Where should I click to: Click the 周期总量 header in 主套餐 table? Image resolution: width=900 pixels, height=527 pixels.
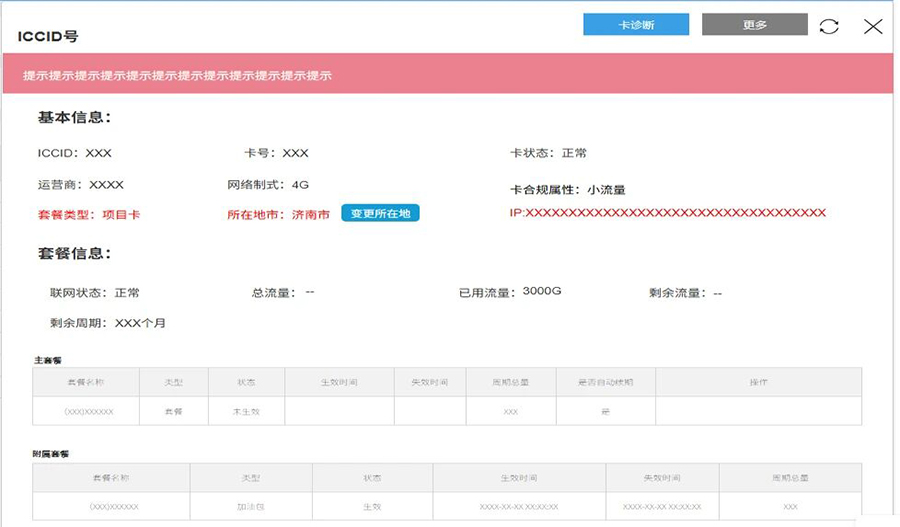510,382
